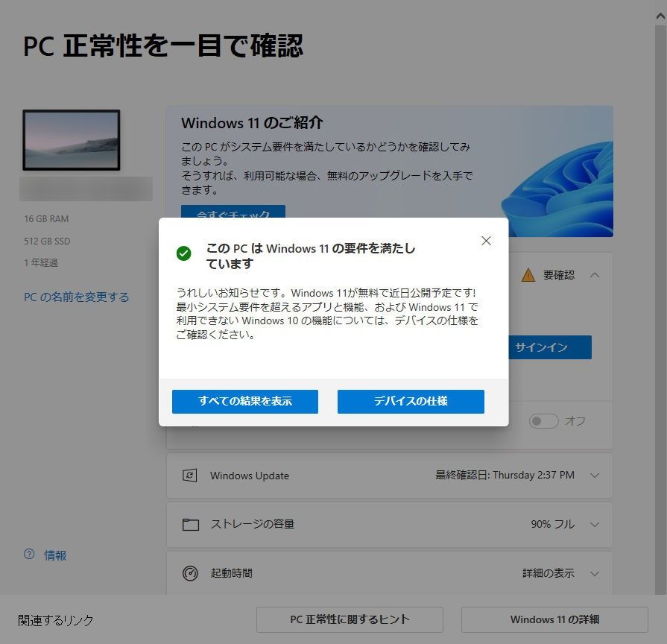Click the デバイスの仕様 button

click(411, 401)
